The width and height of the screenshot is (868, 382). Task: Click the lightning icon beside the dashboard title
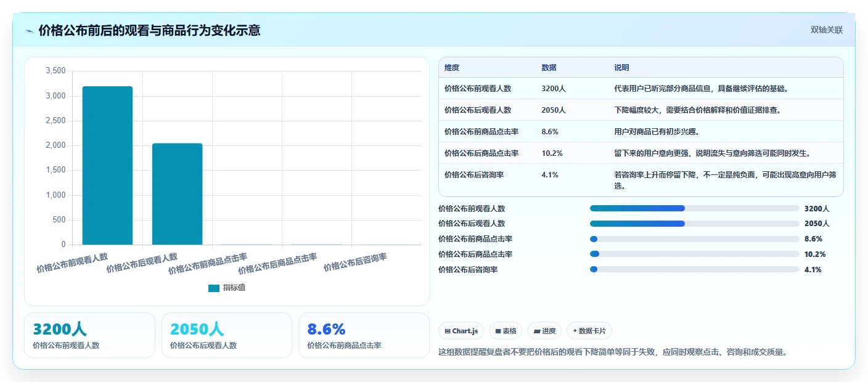point(30,31)
